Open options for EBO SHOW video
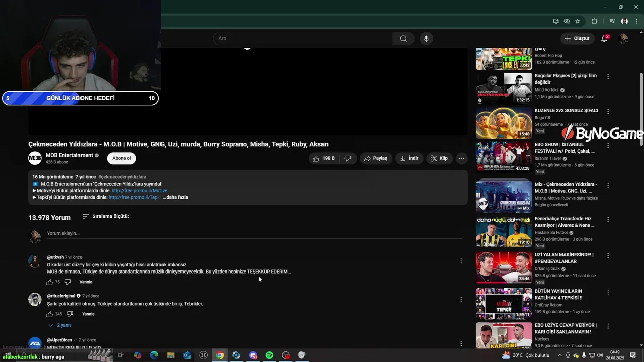This screenshot has height=362, width=644. pyautogui.click(x=608, y=145)
